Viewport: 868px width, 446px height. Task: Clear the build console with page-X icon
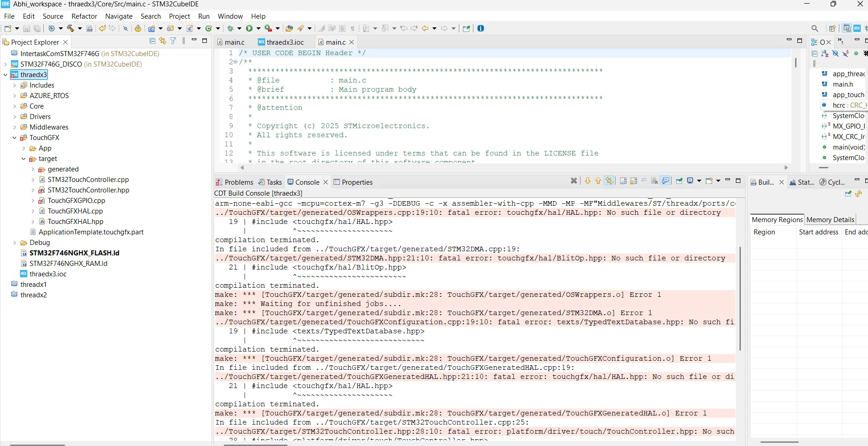coord(654,181)
